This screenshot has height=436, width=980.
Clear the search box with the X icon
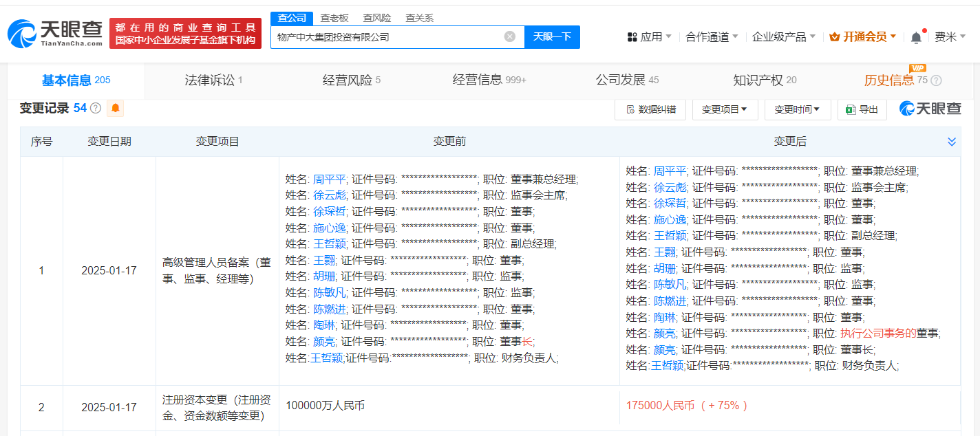(509, 36)
